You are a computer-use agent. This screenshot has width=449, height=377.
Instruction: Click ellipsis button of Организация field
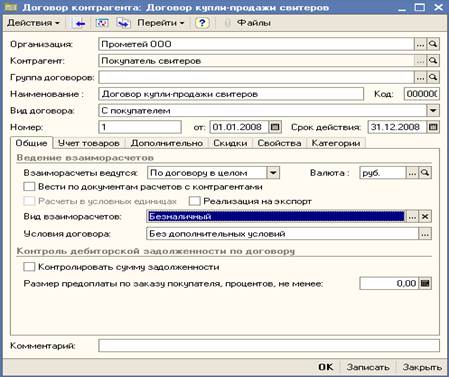tap(420, 44)
